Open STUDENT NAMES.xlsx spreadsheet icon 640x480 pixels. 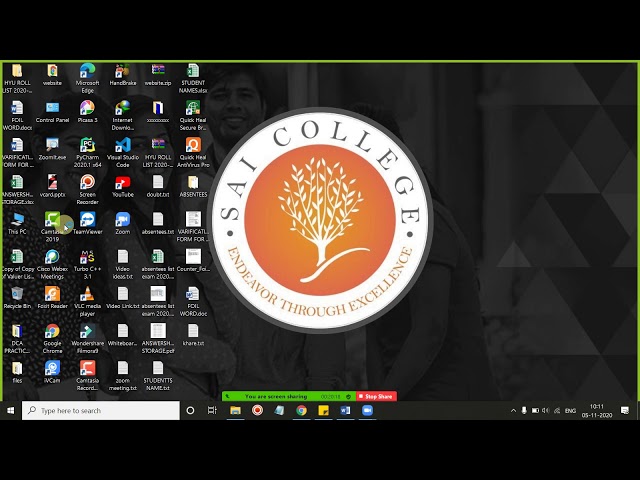[x=193, y=78]
